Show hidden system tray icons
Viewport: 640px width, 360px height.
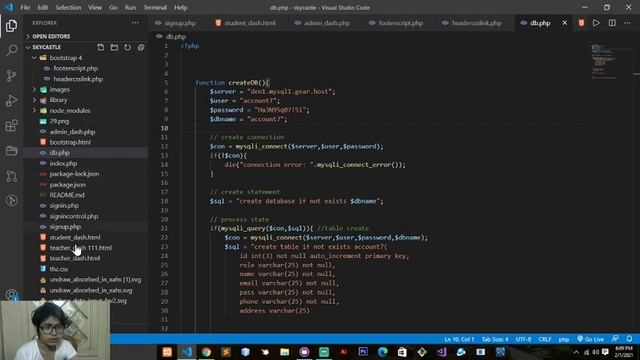pyautogui.click(x=576, y=352)
